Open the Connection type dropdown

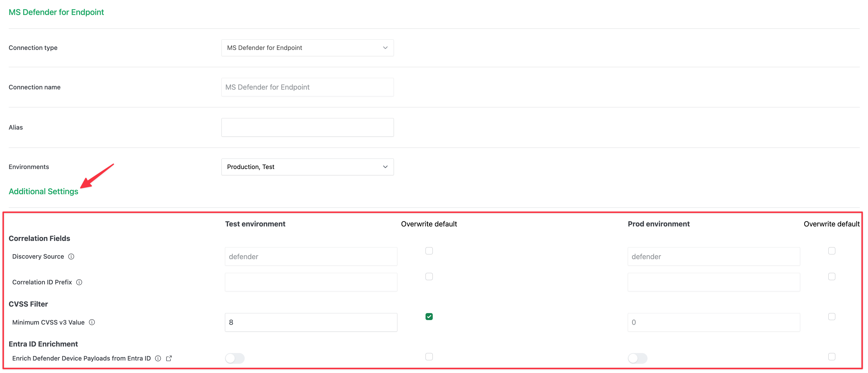tap(307, 48)
